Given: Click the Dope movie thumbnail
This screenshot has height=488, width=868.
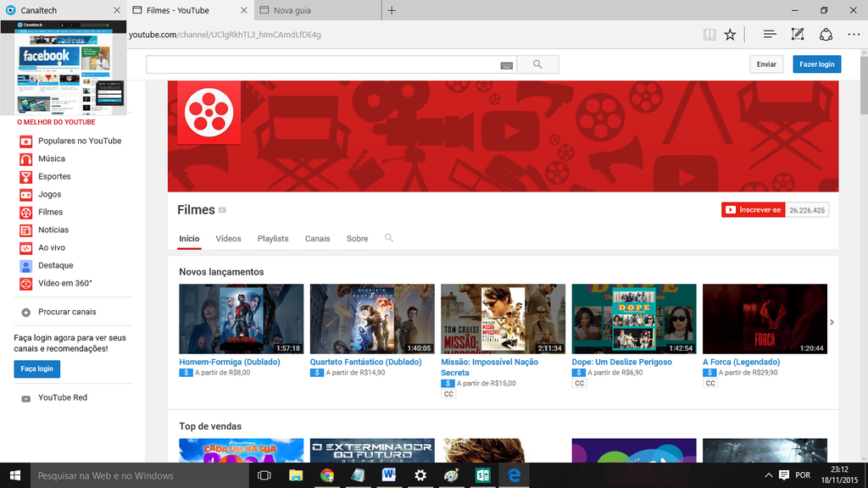Looking at the screenshot, I should [x=634, y=319].
